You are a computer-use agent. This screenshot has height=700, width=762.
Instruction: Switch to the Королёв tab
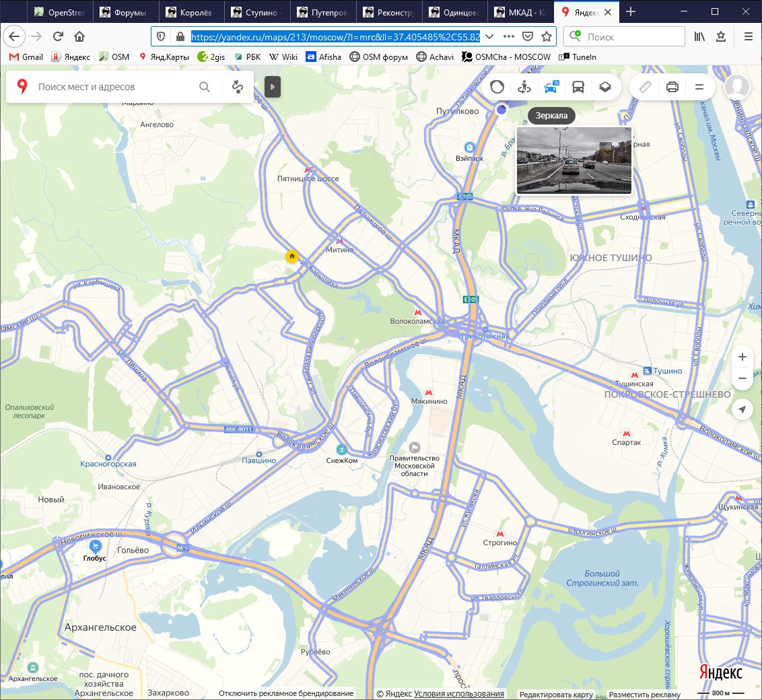tap(191, 12)
